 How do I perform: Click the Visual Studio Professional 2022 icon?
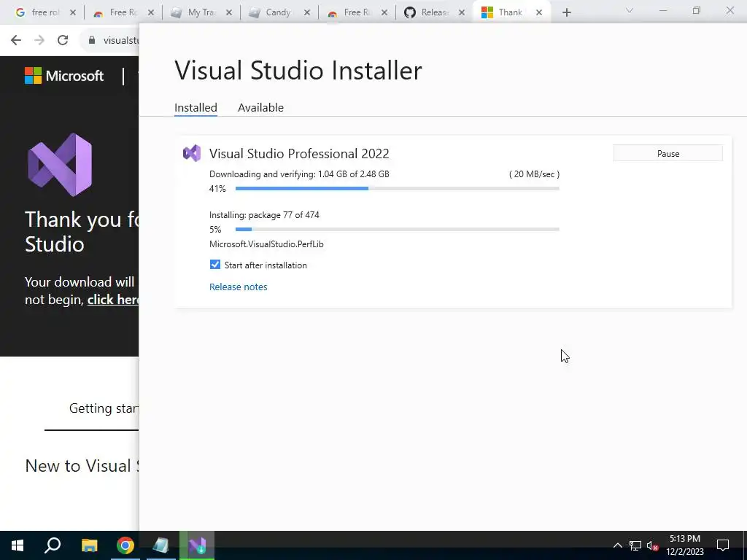192,153
